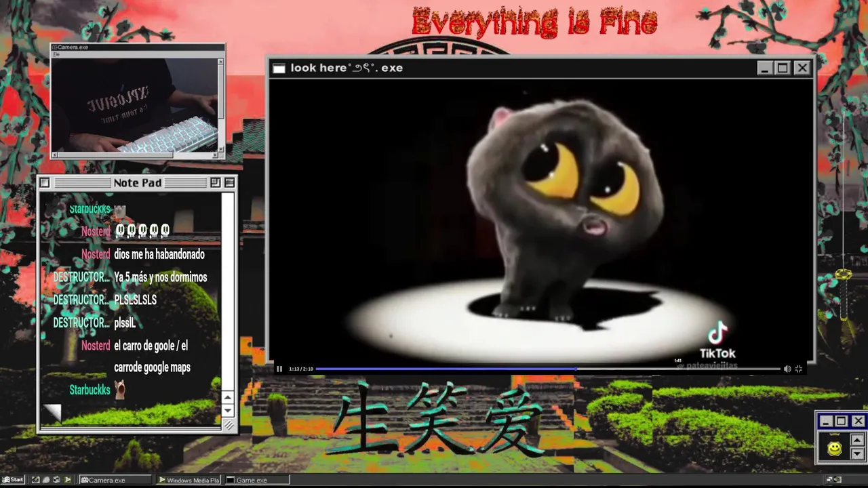868x488 pixels.
Task: Click the Starbuckks username at the chat bottom
Action: pyautogui.click(x=90, y=390)
